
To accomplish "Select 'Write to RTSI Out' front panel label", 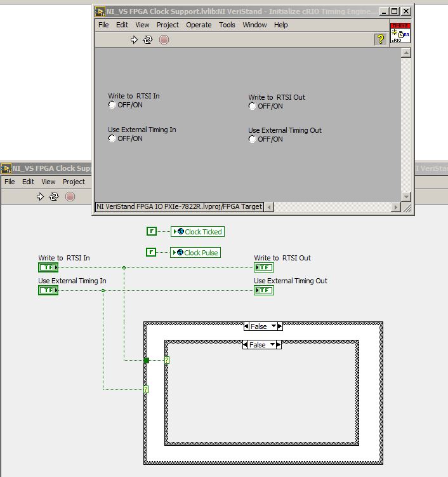I will (277, 97).
